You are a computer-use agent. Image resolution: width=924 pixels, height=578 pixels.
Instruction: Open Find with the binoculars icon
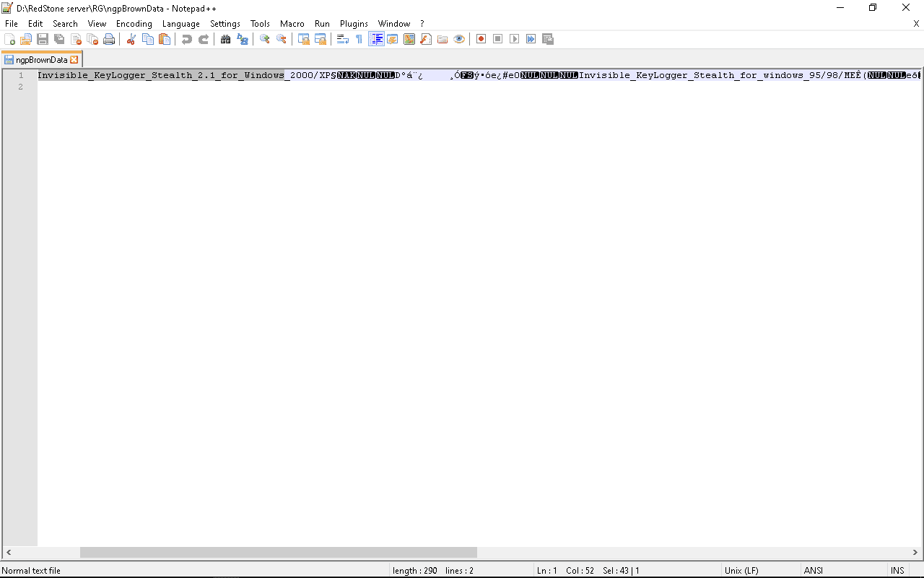[226, 39]
